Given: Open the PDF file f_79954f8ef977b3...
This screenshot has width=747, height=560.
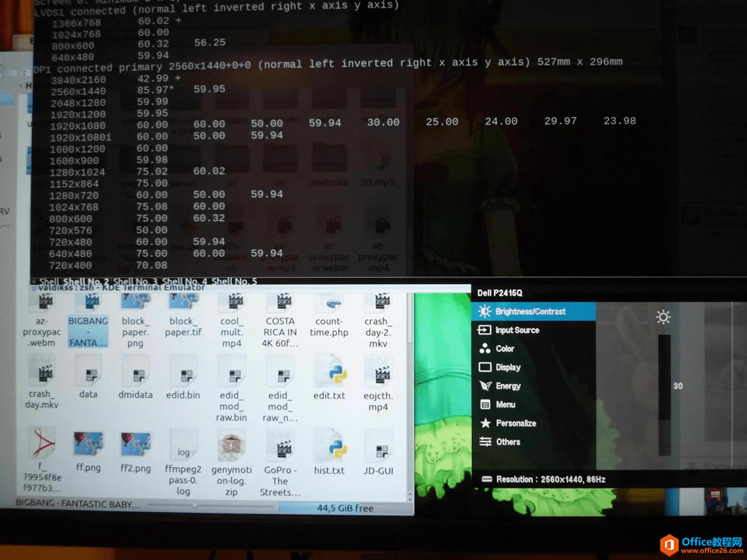Looking at the screenshot, I should pos(43,442).
